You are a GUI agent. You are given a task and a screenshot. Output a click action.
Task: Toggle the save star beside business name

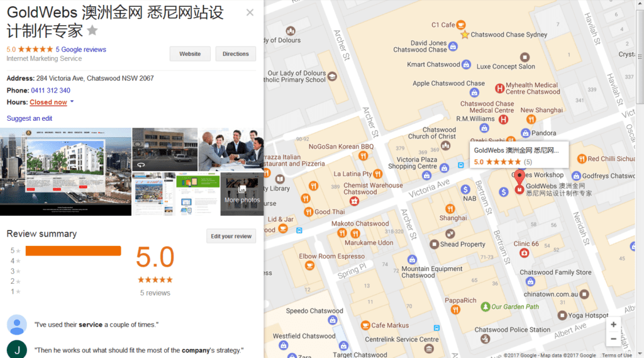point(92,30)
